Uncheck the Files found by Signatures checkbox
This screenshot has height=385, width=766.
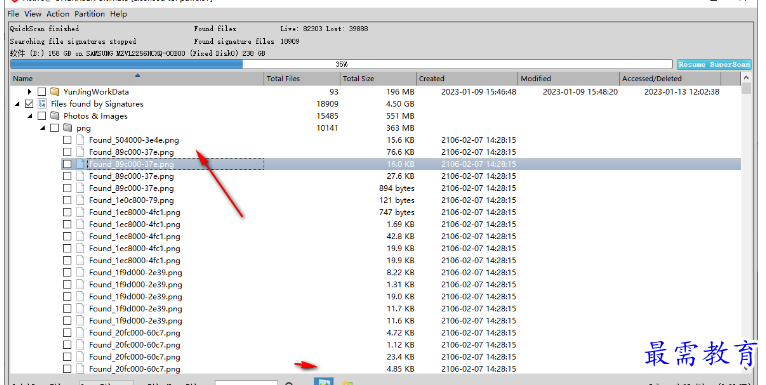tap(29, 104)
